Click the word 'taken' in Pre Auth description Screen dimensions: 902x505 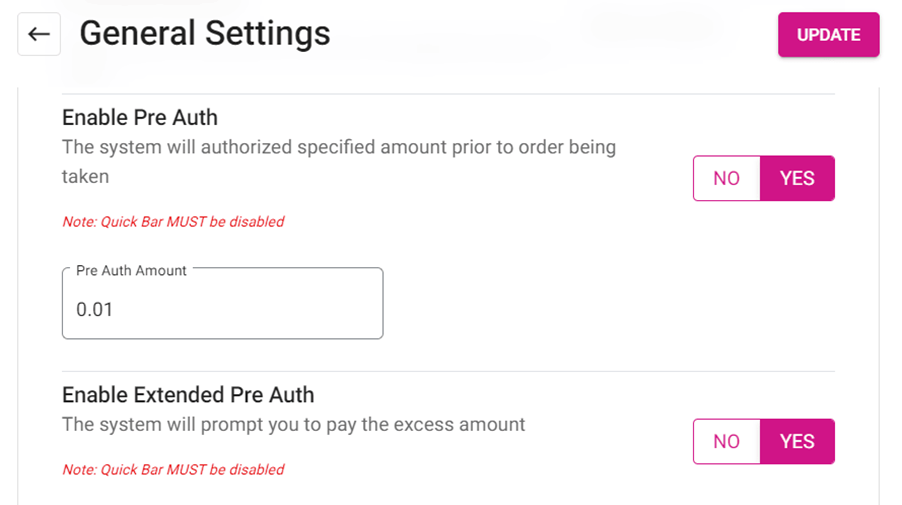click(85, 176)
